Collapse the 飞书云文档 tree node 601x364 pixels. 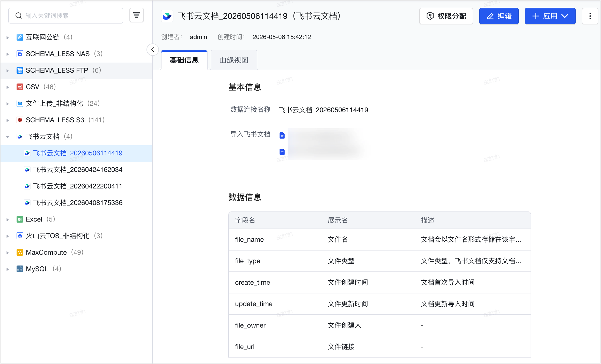coord(8,137)
